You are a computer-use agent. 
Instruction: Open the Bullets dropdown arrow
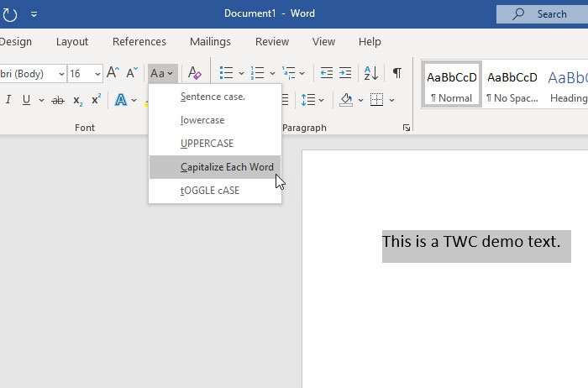point(242,73)
